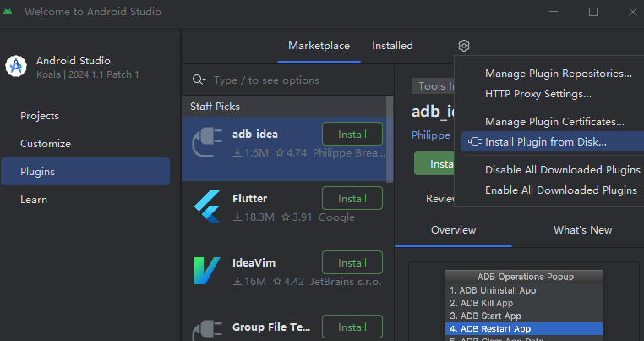Click the Staff Picks header
The height and width of the screenshot is (341, 644).
(215, 107)
